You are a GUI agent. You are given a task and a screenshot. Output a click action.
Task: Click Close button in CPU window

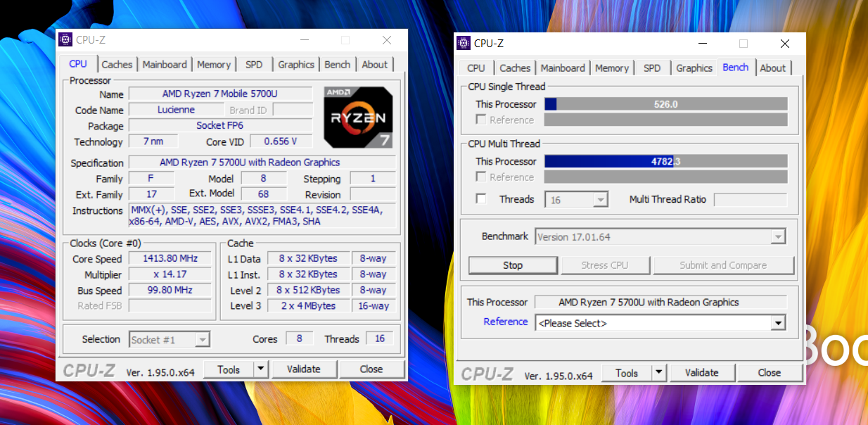point(371,369)
